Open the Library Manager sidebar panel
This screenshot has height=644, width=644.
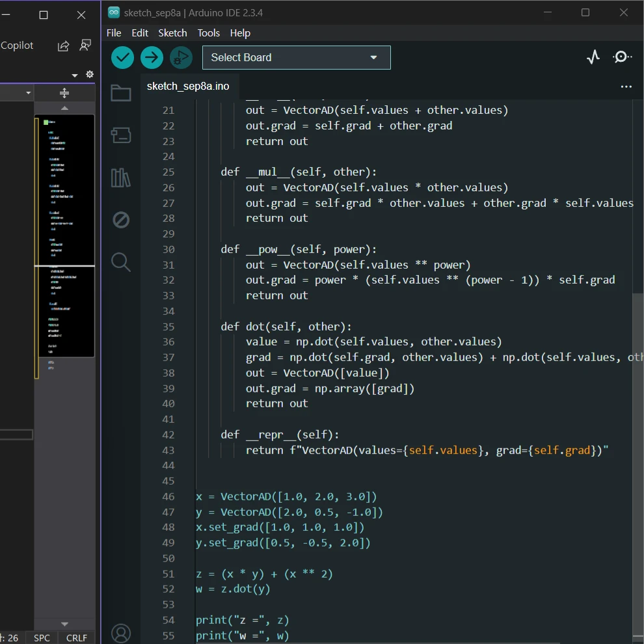pos(121,178)
